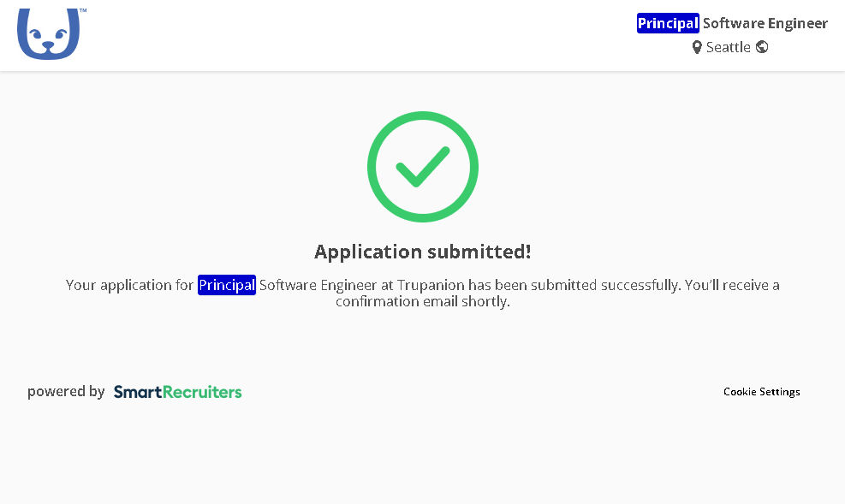This screenshot has height=504, width=845.
Task: Click the green "Recruiters" part of footer logo
Action: tap(202, 392)
